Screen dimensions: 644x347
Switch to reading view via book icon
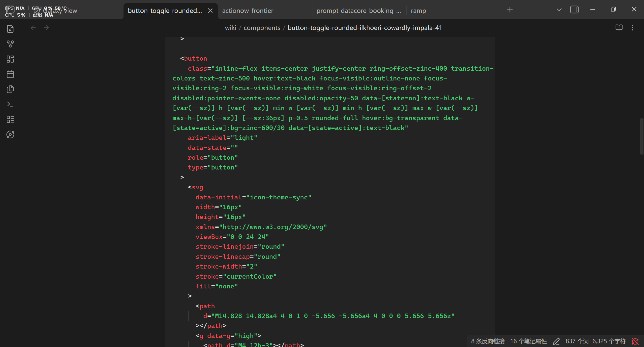(619, 28)
